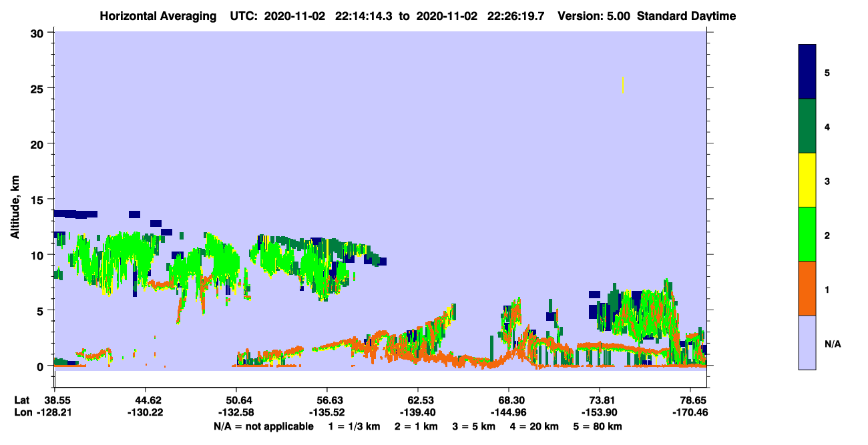Click the '5 = 80 km' legend text
This screenshot has height=445, width=868.
tap(599, 426)
